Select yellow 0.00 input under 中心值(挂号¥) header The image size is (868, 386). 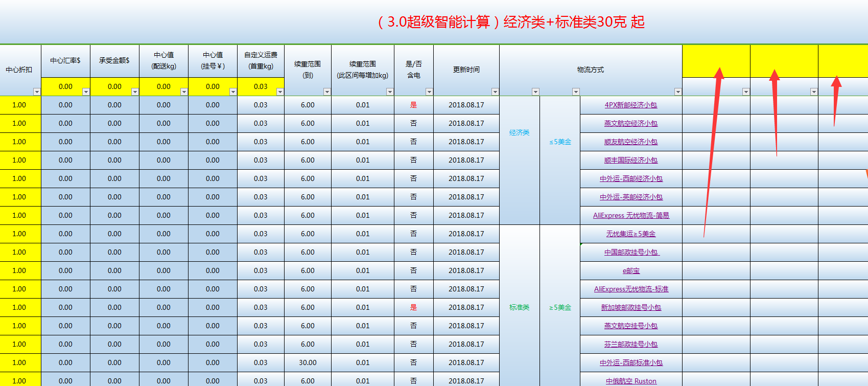[213, 86]
